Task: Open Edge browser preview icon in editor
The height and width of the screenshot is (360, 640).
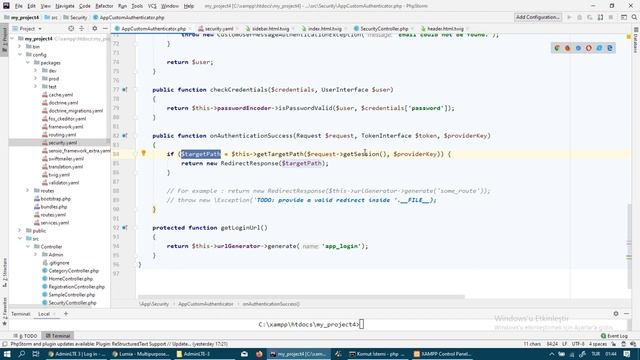Action: [610, 48]
